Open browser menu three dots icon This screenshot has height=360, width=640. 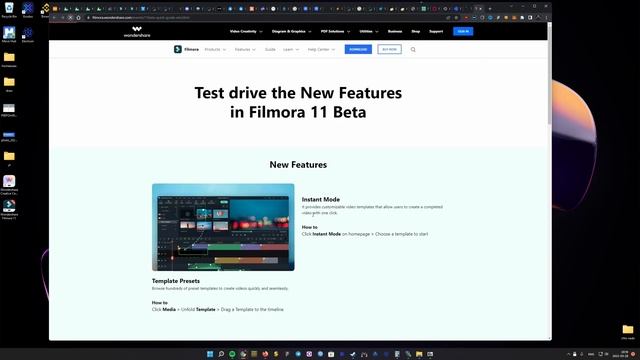click(x=546, y=18)
